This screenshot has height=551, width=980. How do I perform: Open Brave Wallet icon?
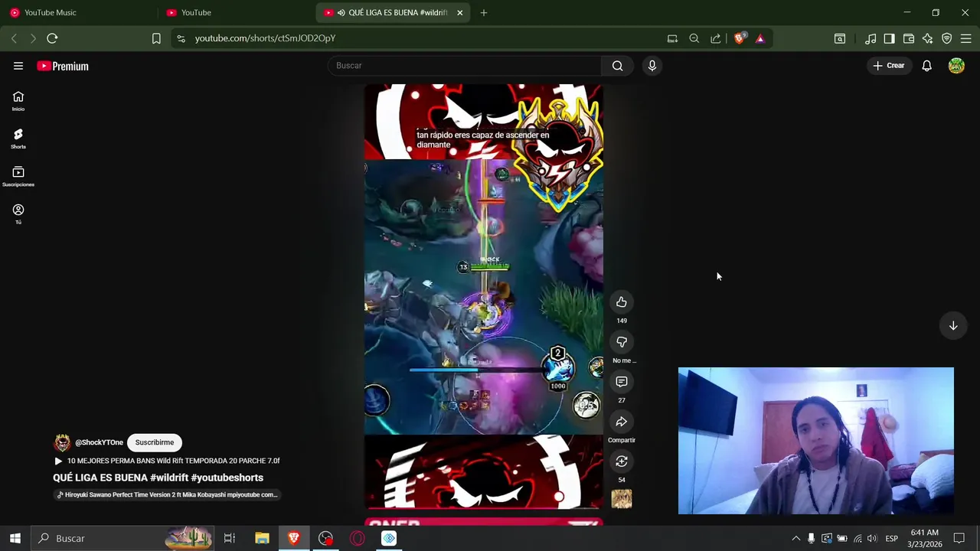tap(909, 38)
